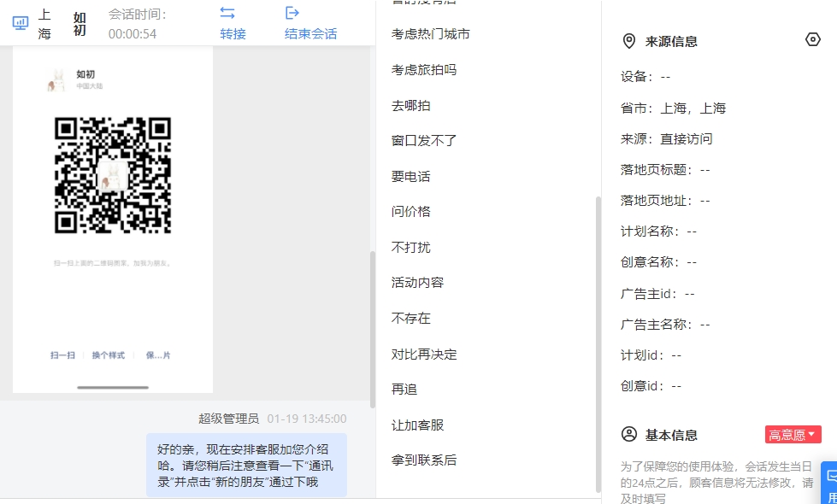The height and width of the screenshot is (504, 837).
Task: Click the 结束会话 exit icon
Action: point(292,13)
